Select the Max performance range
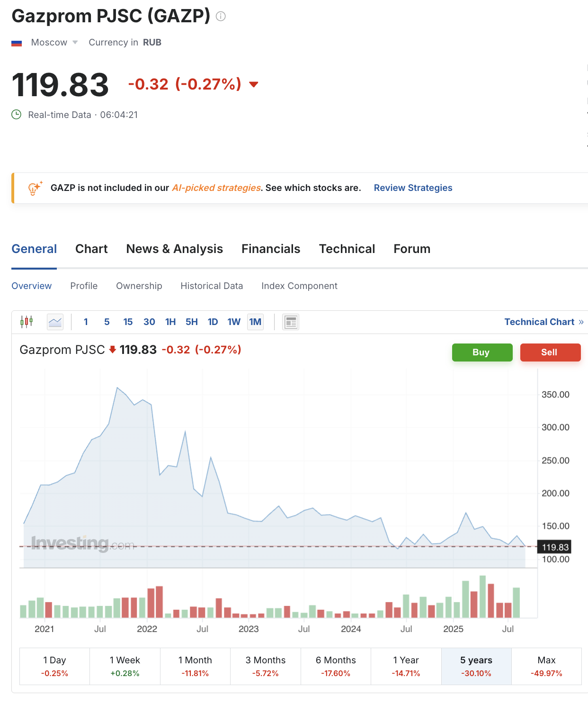 (546, 666)
